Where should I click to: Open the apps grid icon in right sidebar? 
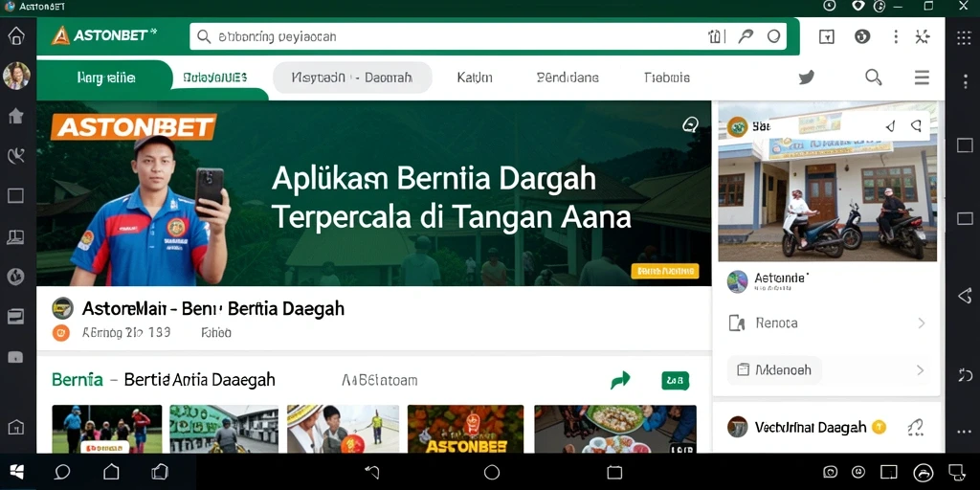pos(965,37)
